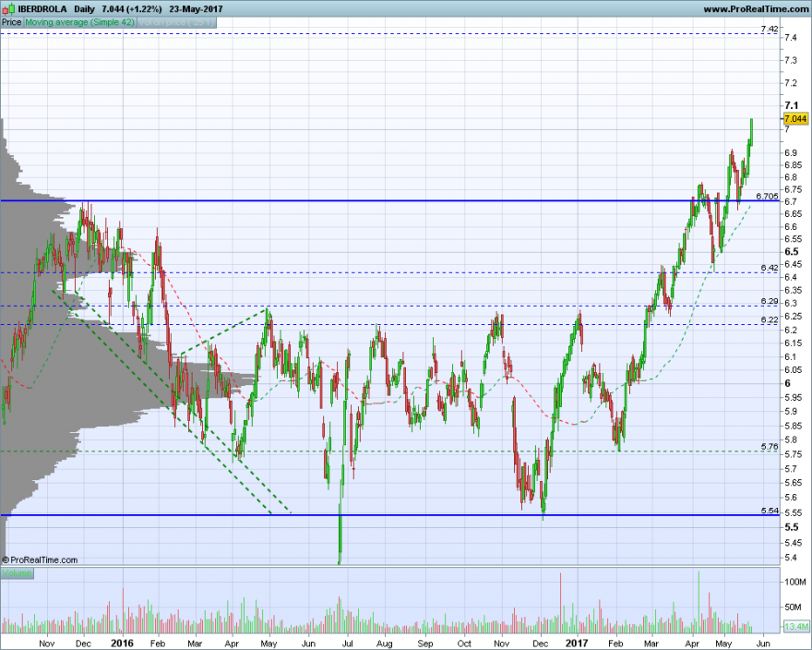The image size is (812, 650).
Task: Open the Vol on price indicator label
Action: pyautogui.click(x=176, y=22)
